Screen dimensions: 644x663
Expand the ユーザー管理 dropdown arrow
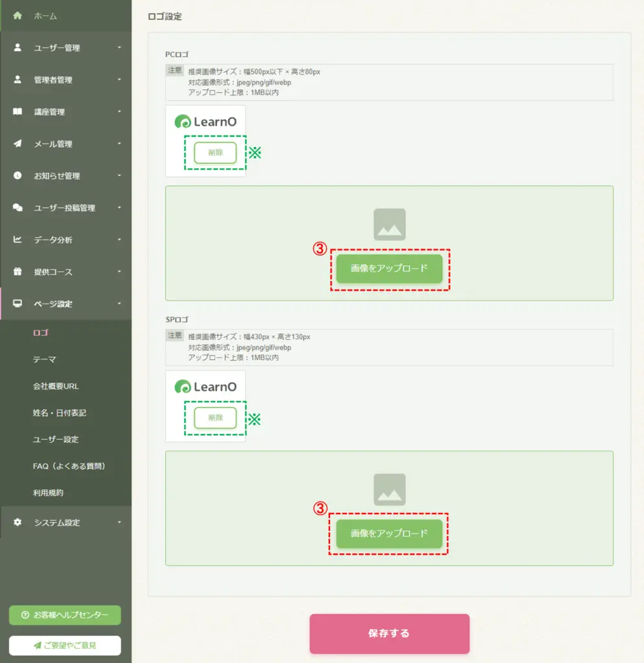point(119,47)
